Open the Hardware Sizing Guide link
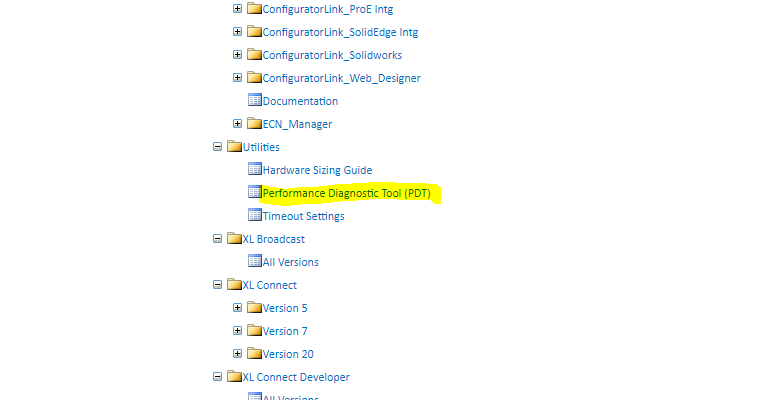This screenshot has height=400, width=779. tap(317, 170)
